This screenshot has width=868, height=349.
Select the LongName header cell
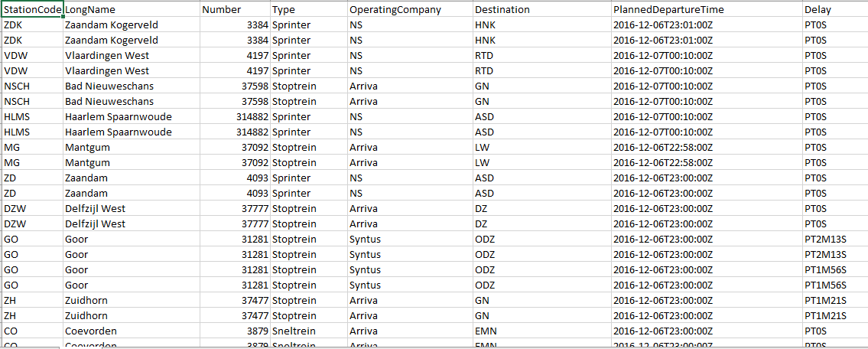tap(132, 10)
